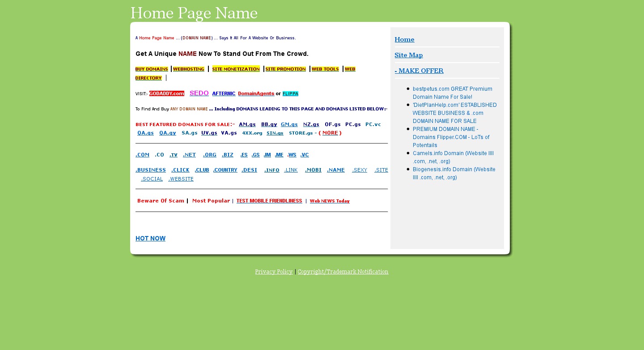The image size is (644, 350).
Task: Open the TEST MOBILE FRIENDLINESS link
Action: point(269,201)
